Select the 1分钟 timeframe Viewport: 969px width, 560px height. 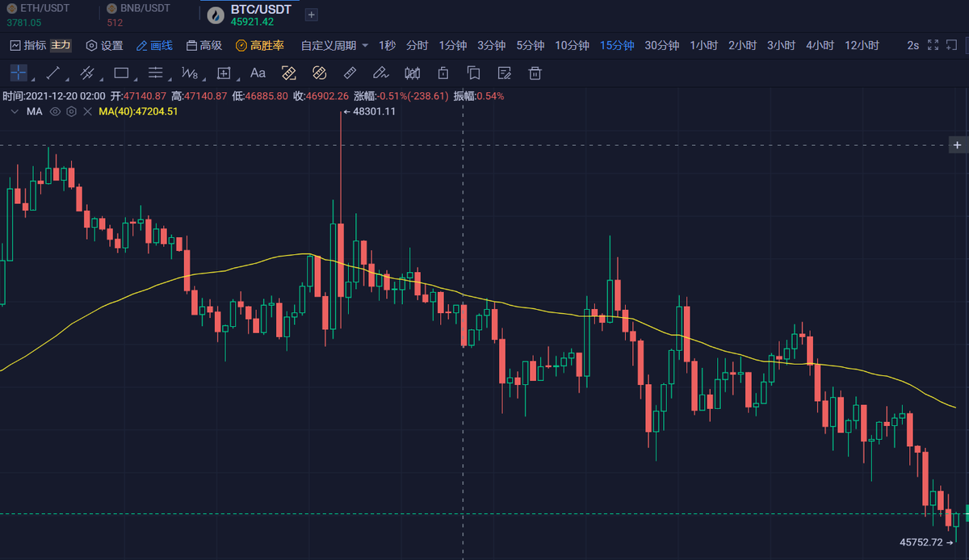coord(453,45)
